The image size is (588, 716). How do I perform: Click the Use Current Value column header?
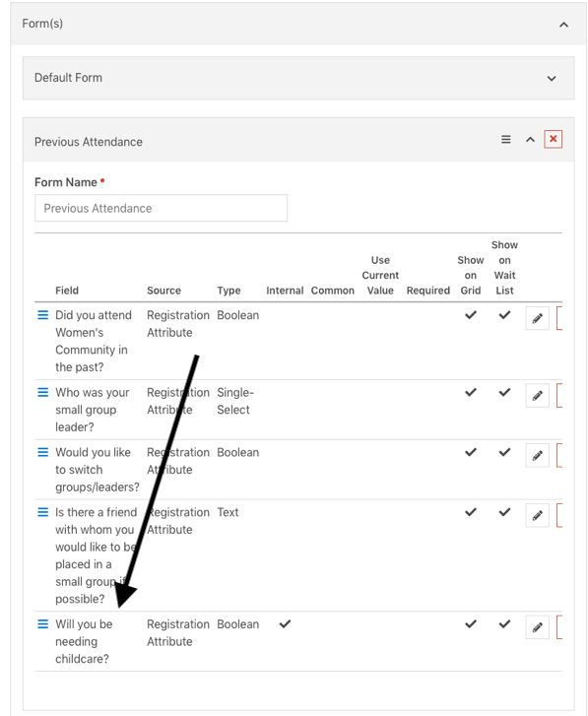pos(380,276)
